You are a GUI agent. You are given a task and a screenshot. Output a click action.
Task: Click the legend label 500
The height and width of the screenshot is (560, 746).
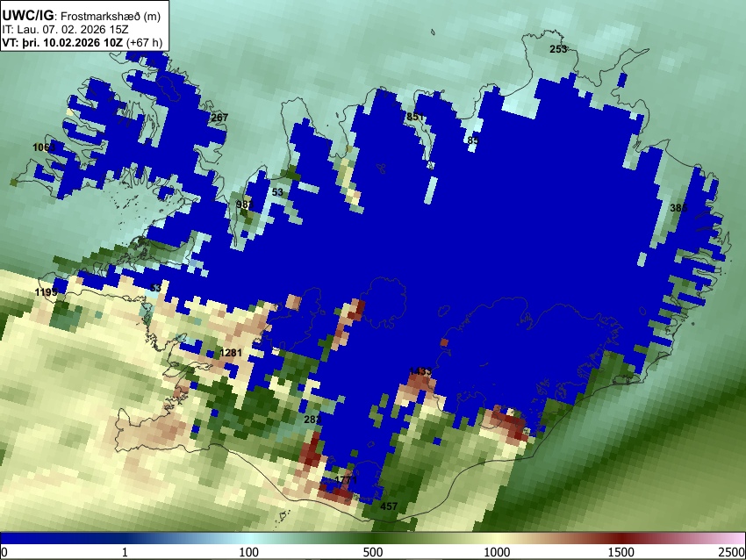pos(372,552)
